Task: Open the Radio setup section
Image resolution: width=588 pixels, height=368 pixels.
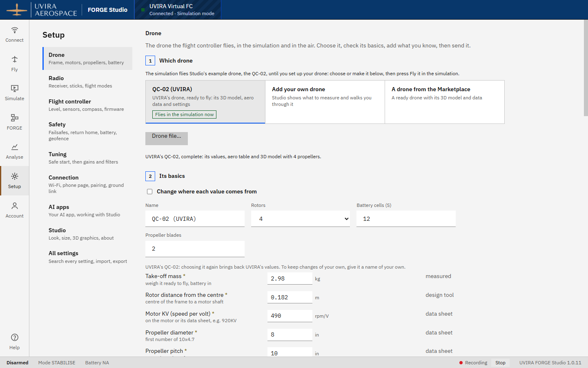Action: [x=87, y=82]
